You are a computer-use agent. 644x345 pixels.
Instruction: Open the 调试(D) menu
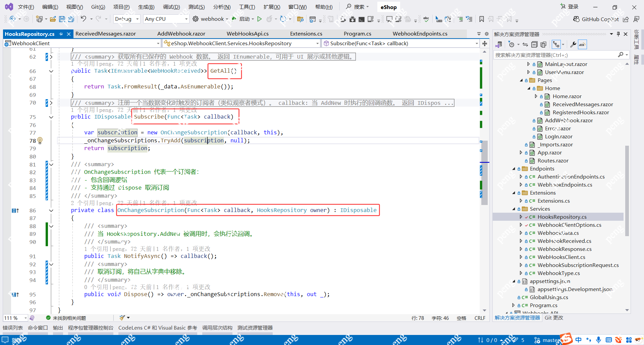pos(171,7)
